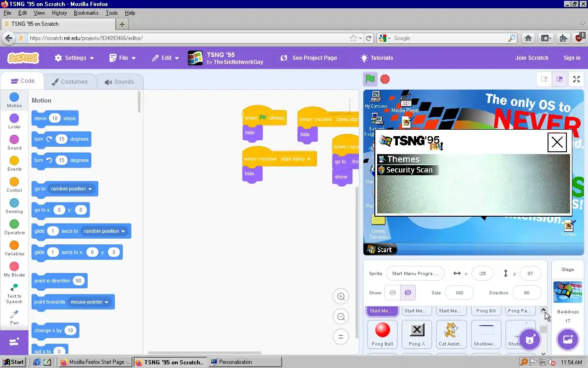Enter full screen stage mode

tap(577, 79)
